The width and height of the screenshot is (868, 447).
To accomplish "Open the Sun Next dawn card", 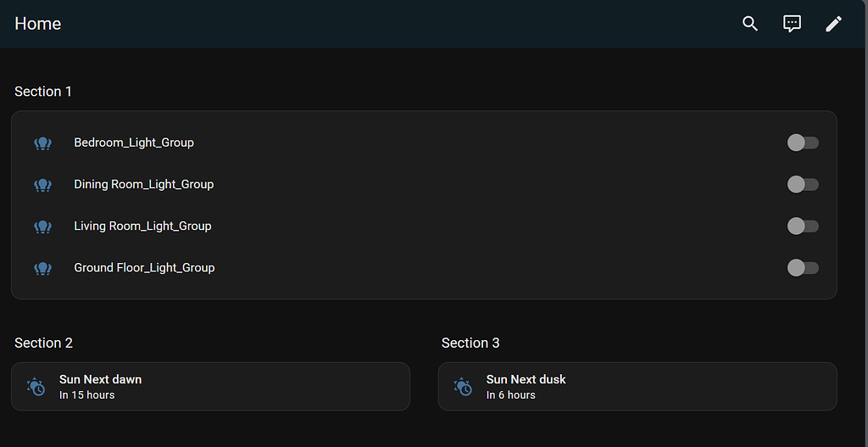I will (212, 387).
